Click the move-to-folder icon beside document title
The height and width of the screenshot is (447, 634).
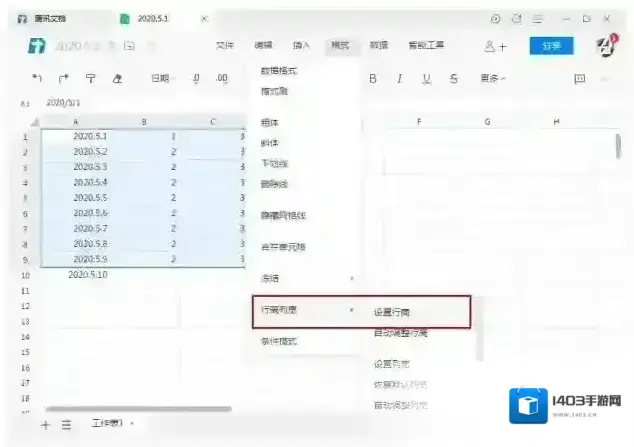click(x=129, y=46)
